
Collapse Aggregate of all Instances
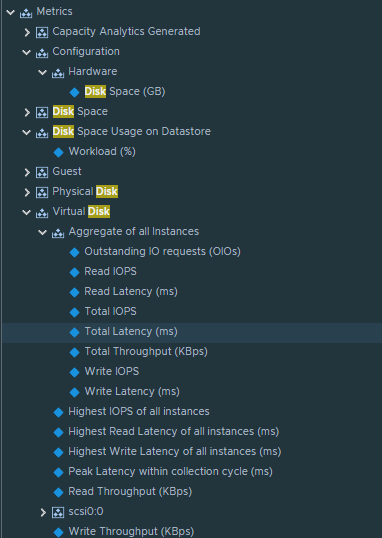coord(43,233)
